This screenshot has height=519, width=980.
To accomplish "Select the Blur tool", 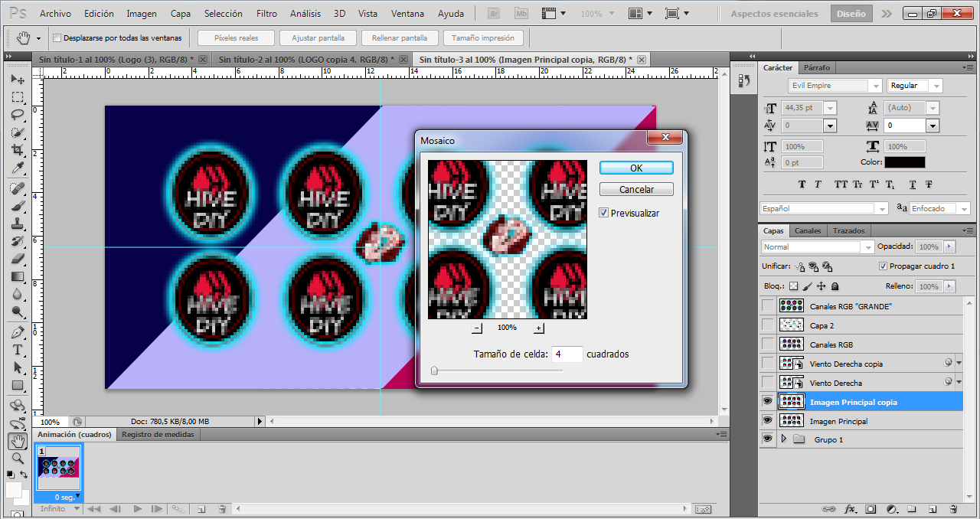I will tap(18, 294).
